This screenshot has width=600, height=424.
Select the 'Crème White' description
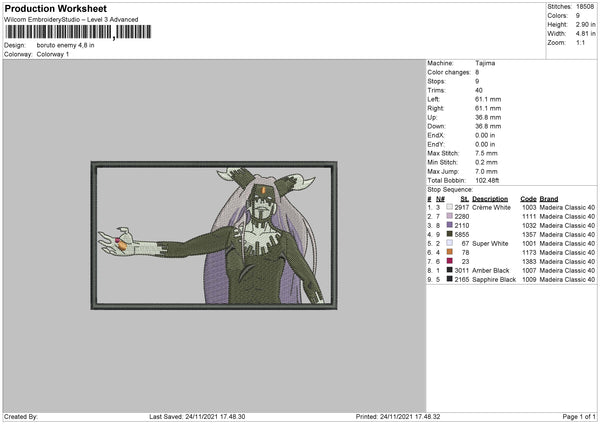tap(491, 207)
